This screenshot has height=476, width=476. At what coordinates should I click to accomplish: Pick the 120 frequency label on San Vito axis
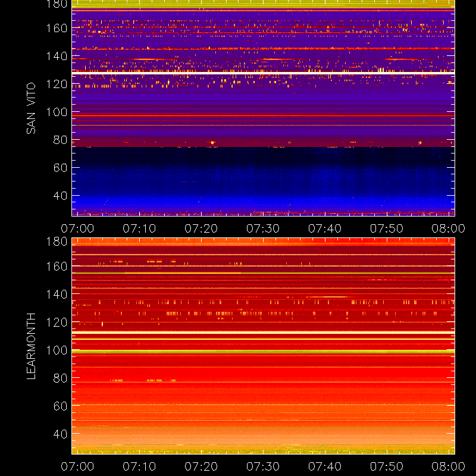pyautogui.click(x=57, y=84)
